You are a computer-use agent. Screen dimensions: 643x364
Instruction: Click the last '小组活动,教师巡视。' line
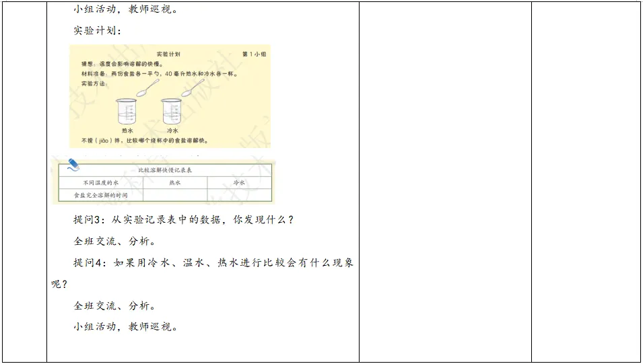click(x=125, y=327)
